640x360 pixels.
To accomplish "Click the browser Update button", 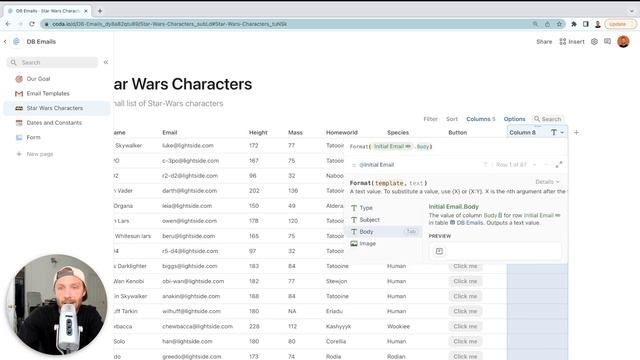I will pyautogui.click(x=620, y=24).
